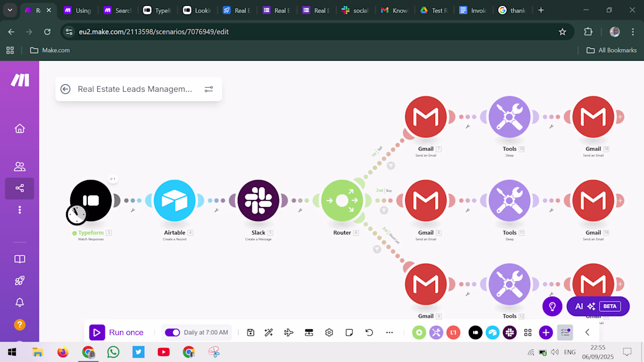Open filter on 1st Sell route
Image resolution: width=644 pixels, height=362 pixels.
[x=390, y=166]
